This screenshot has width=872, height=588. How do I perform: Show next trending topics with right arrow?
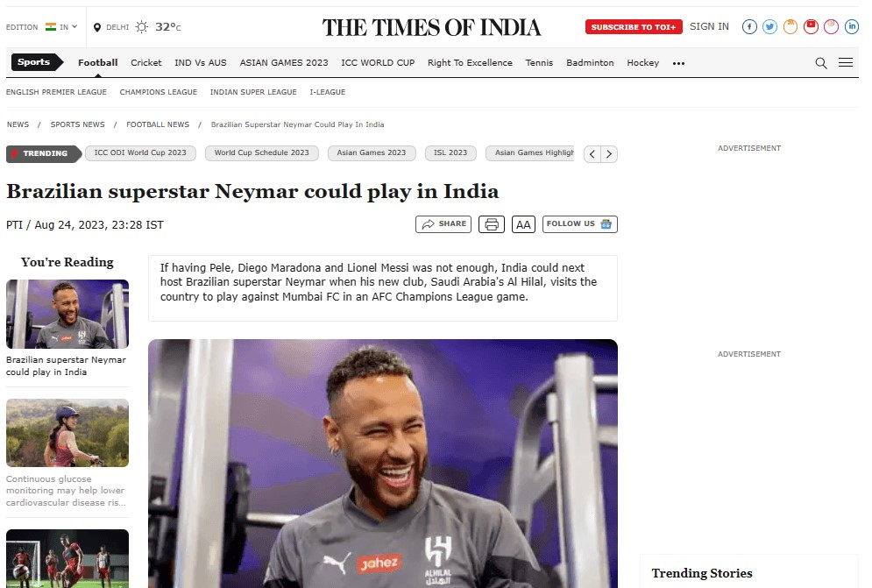pyautogui.click(x=609, y=154)
